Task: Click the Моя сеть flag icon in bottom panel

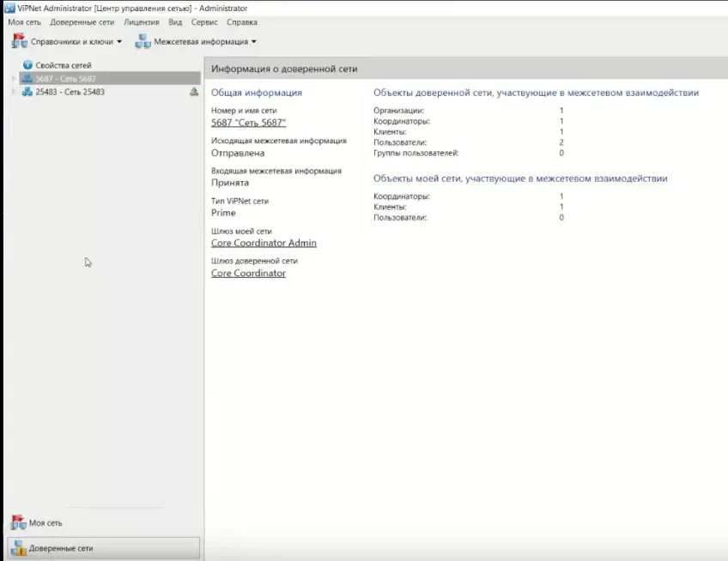Action: [18, 522]
